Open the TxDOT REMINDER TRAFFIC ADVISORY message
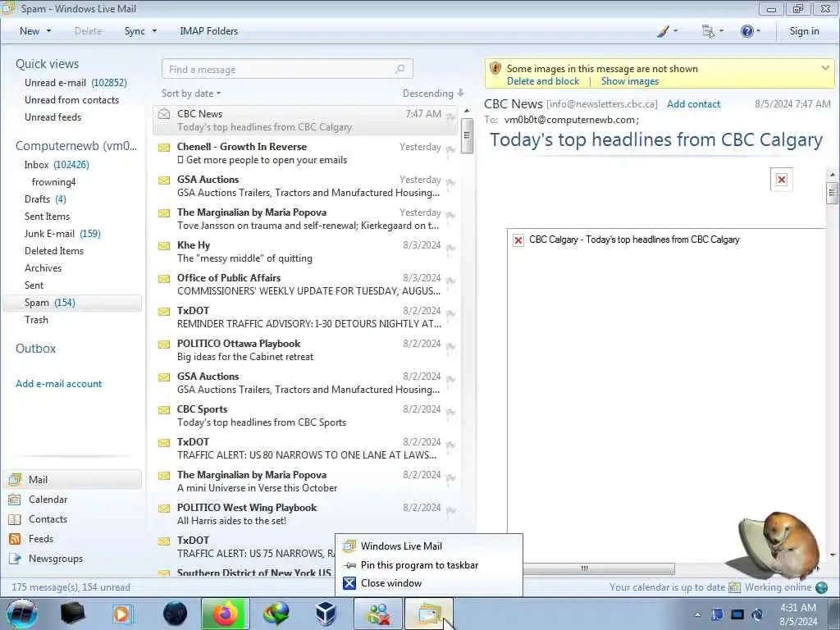 tap(305, 317)
